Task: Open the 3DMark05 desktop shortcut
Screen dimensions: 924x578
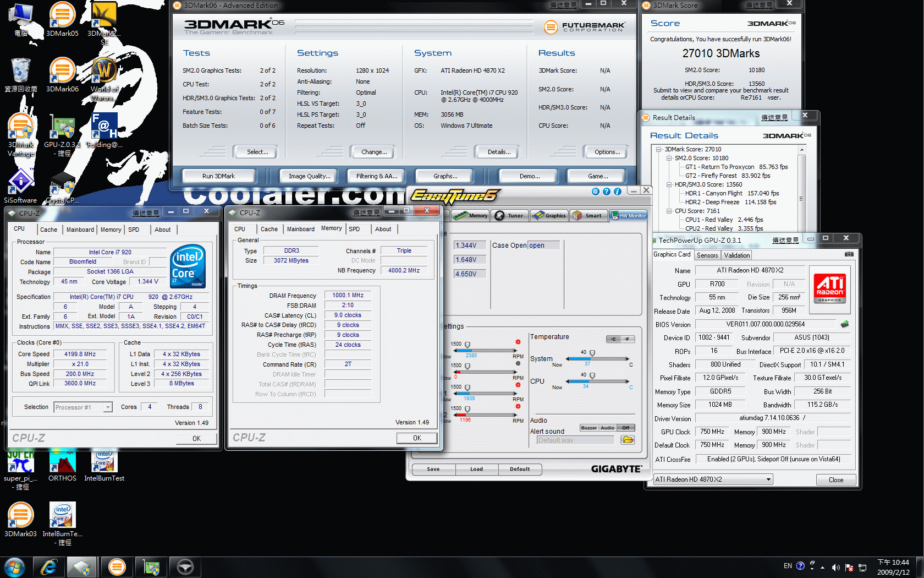Action: click(62, 19)
